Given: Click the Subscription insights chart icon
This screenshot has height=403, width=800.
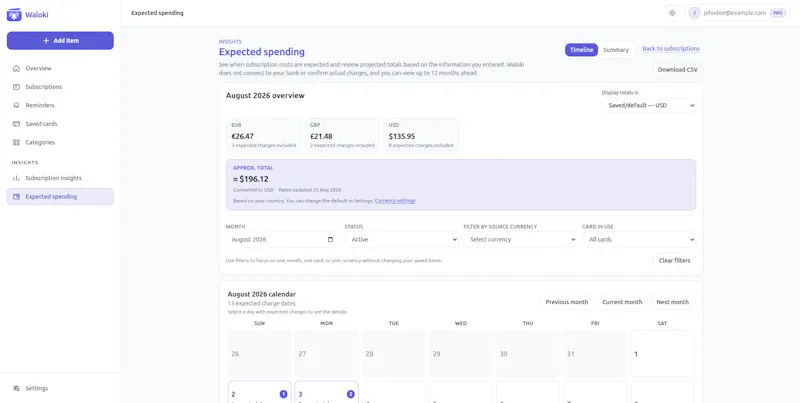Looking at the screenshot, I should tap(16, 178).
